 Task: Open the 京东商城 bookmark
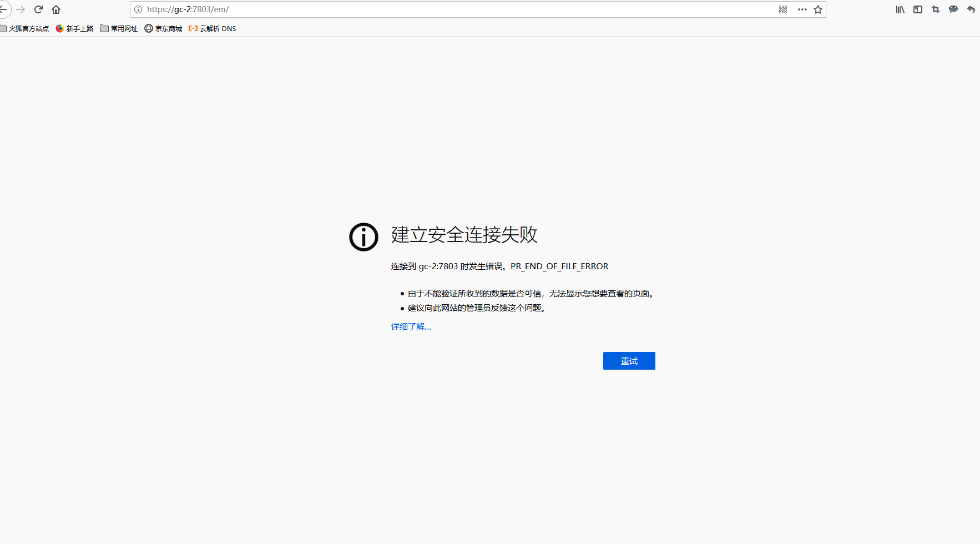coord(163,28)
